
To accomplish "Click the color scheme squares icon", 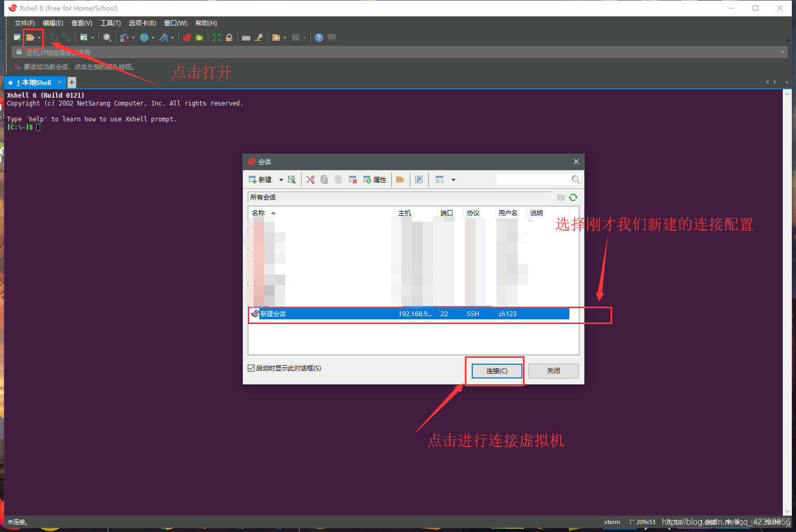I will [124, 37].
